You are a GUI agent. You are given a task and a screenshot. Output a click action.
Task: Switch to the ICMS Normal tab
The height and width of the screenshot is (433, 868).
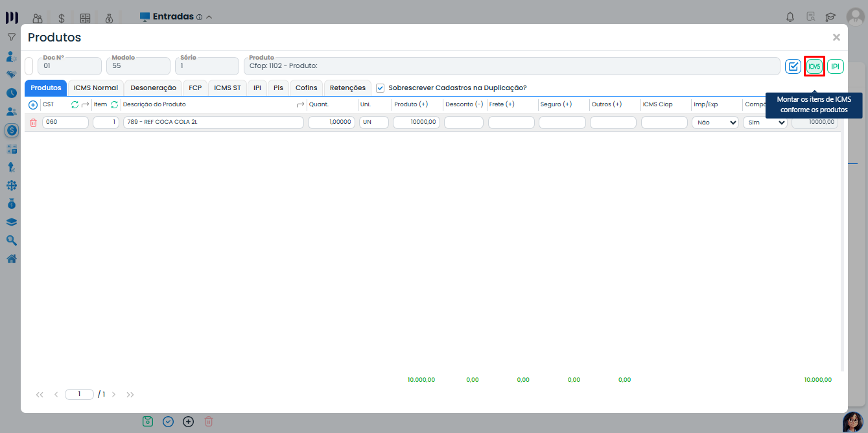[x=96, y=88]
